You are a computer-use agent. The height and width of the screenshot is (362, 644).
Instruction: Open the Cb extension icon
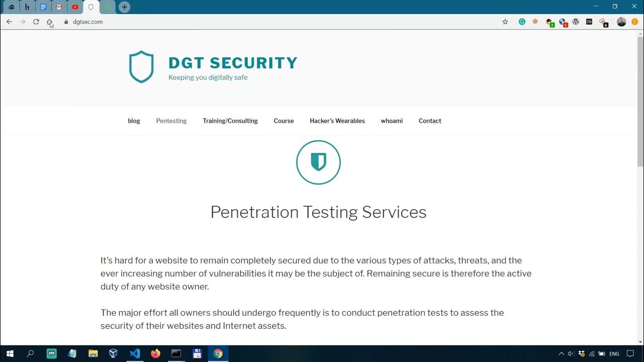(589, 22)
